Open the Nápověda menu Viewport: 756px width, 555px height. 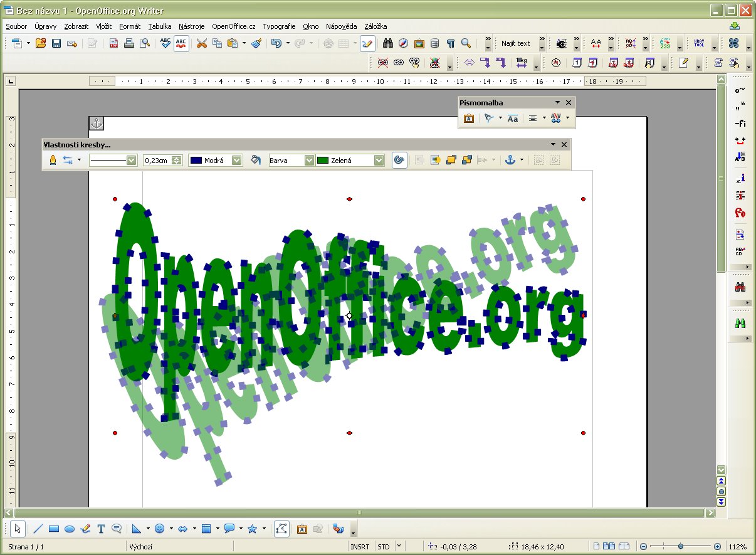pos(342,26)
